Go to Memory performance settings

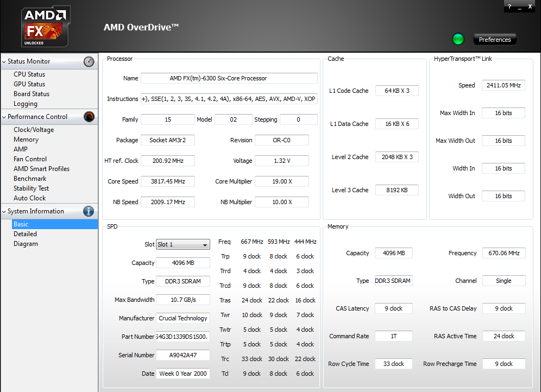pos(26,140)
